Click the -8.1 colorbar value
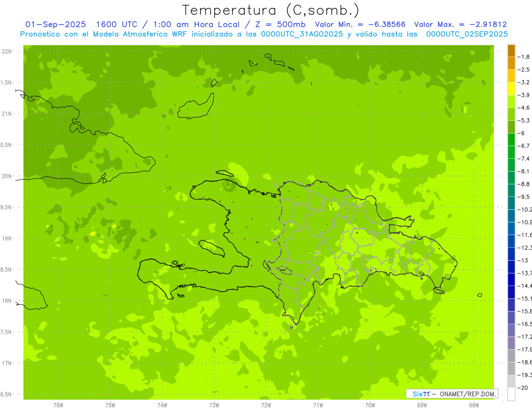The width and height of the screenshot is (532, 411). click(524, 171)
